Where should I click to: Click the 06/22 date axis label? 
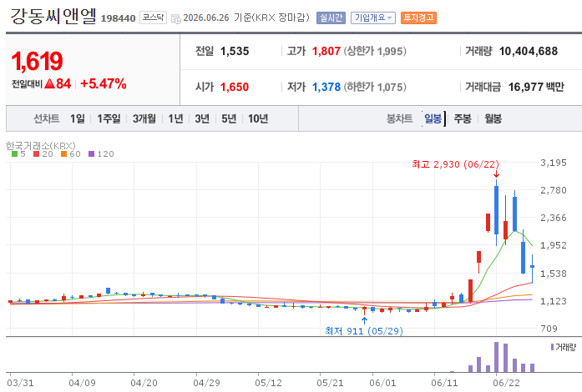click(506, 383)
